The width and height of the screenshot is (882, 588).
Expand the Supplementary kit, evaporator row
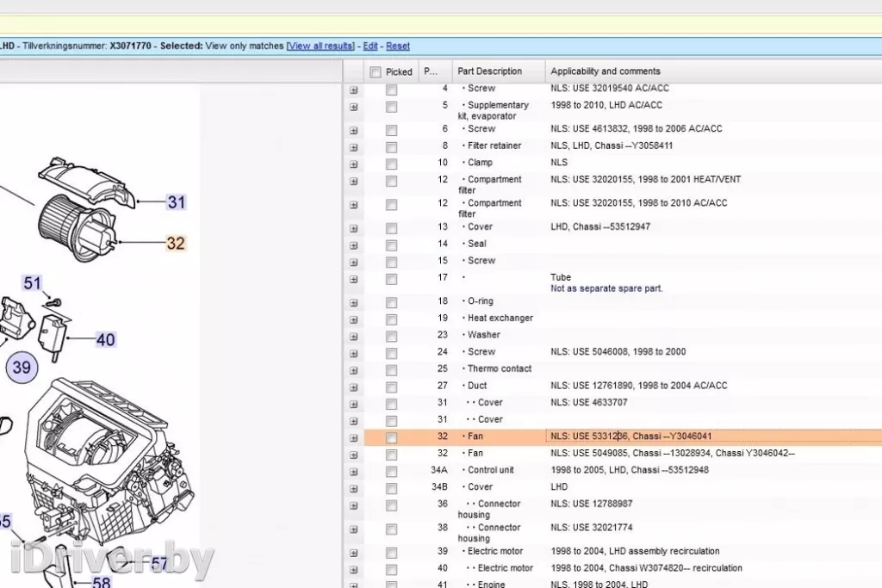coord(353,107)
